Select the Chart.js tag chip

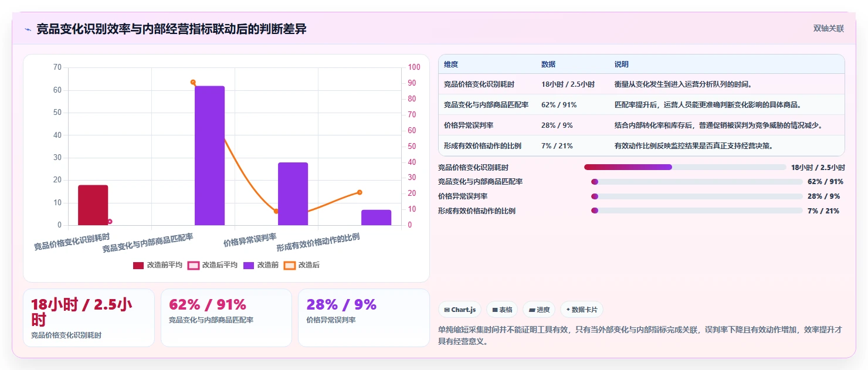tap(460, 310)
